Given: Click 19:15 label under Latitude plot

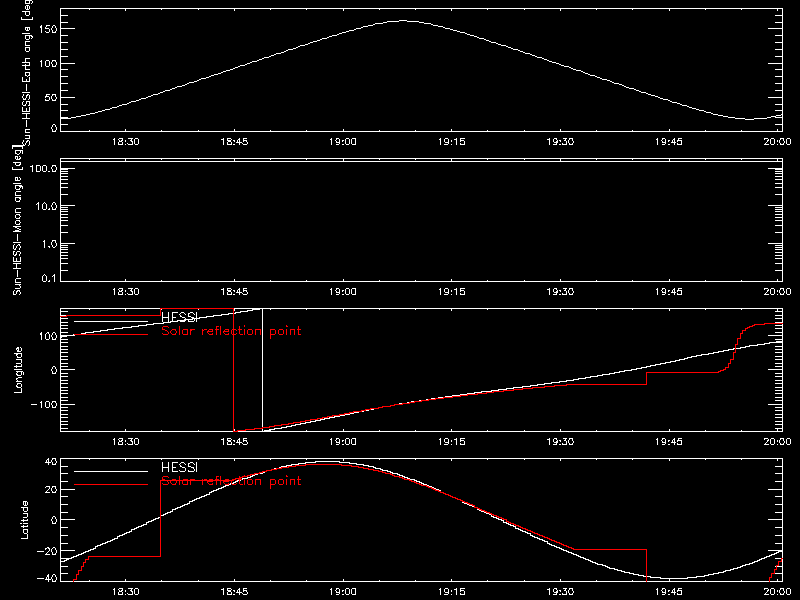Looking at the screenshot, I should pyautogui.click(x=452, y=592).
